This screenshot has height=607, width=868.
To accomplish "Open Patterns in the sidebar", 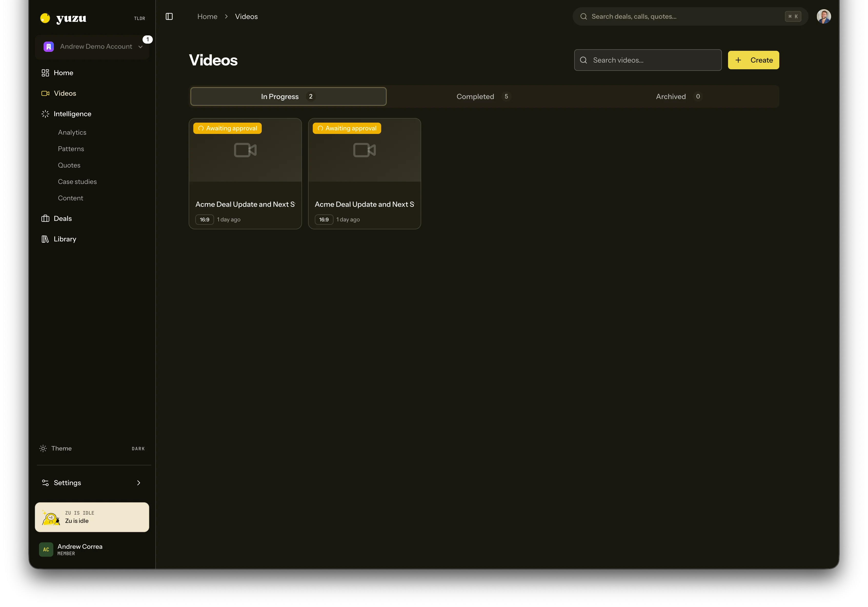I will [x=71, y=149].
